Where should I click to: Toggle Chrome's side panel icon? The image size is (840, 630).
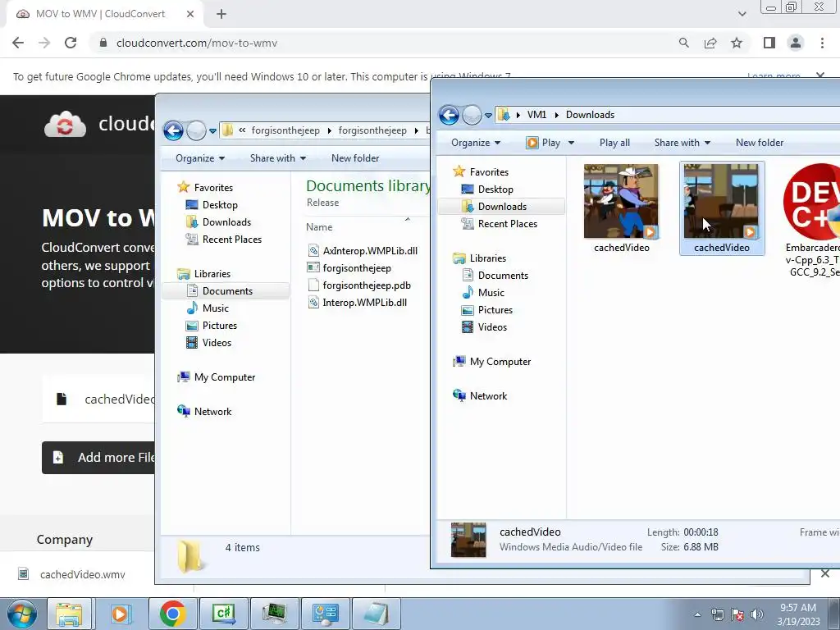[x=769, y=43]
